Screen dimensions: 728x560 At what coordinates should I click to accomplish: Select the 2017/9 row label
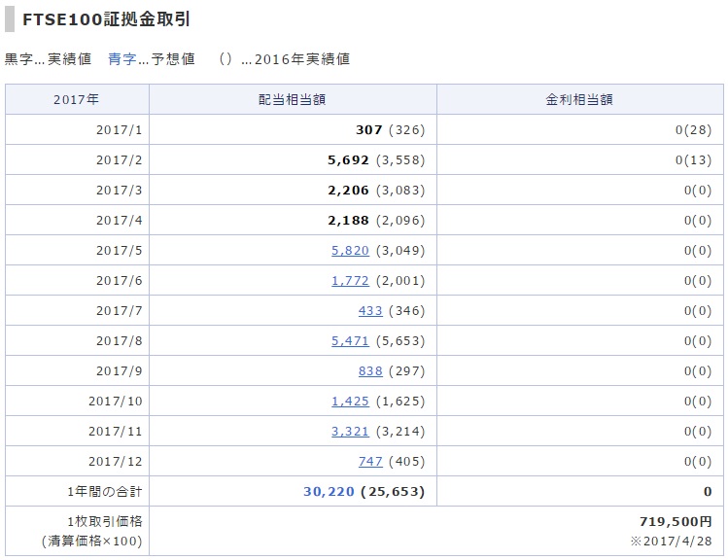[119, 371]
